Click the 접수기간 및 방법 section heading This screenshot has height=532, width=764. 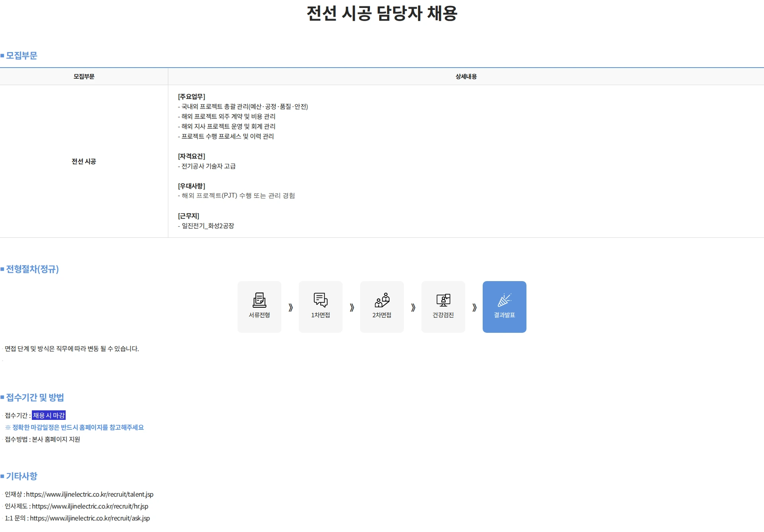pos(35,397)
